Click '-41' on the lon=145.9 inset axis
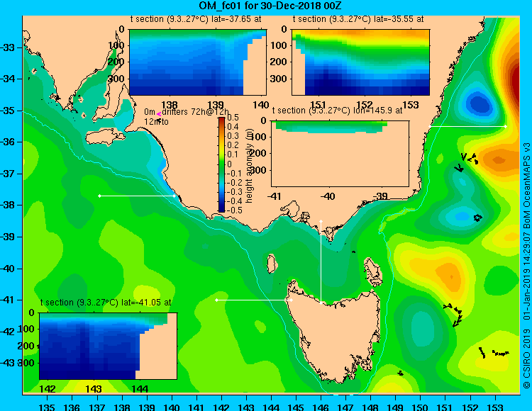This screenshot has width=532, height=411. click(x=275, y=196)
